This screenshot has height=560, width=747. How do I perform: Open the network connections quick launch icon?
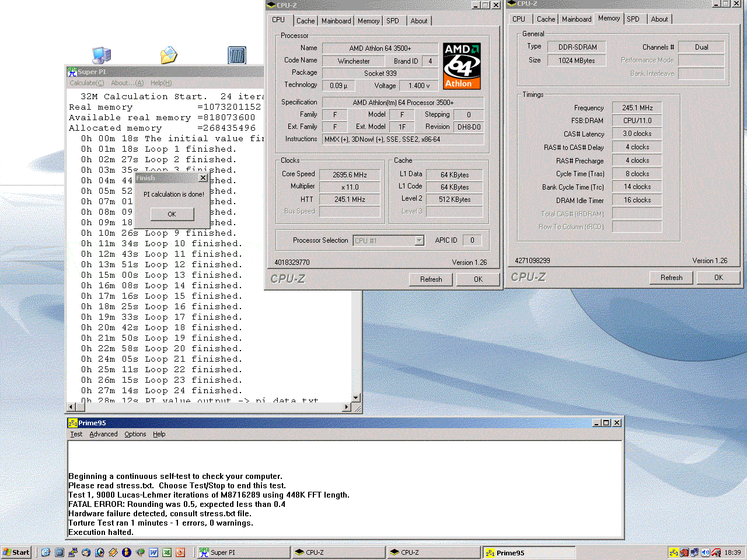pyautogui.click(x=72, y=552)
